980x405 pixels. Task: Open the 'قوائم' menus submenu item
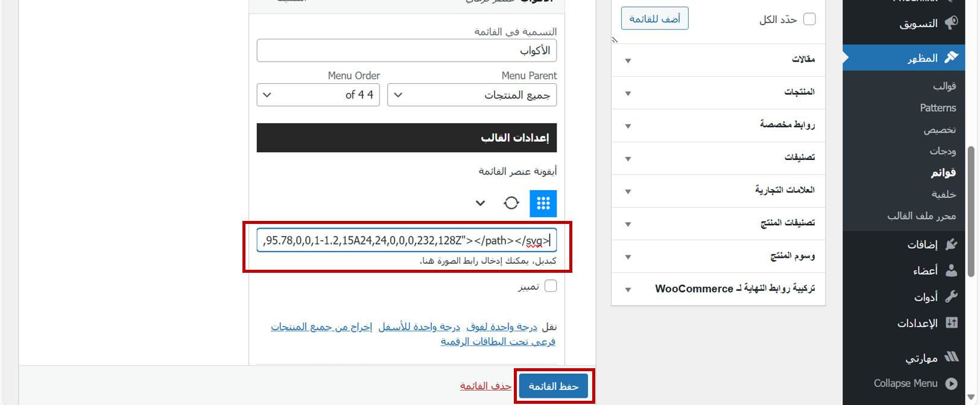943,173
